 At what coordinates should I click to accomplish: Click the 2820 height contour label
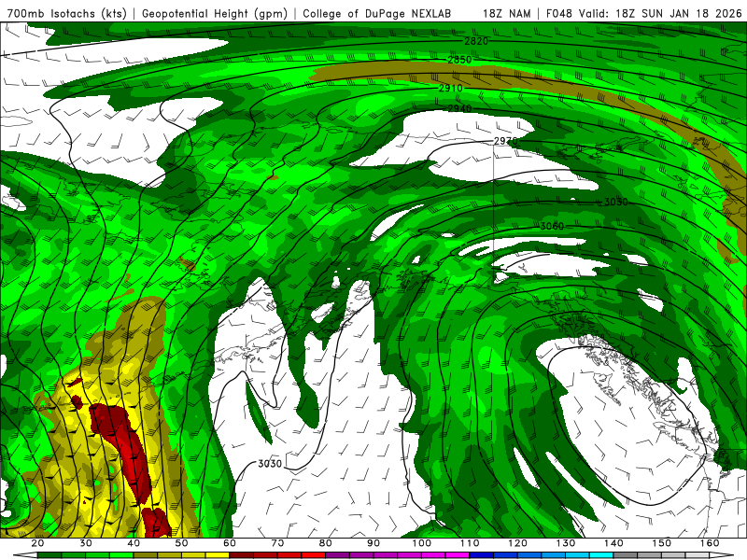point(476,41)
